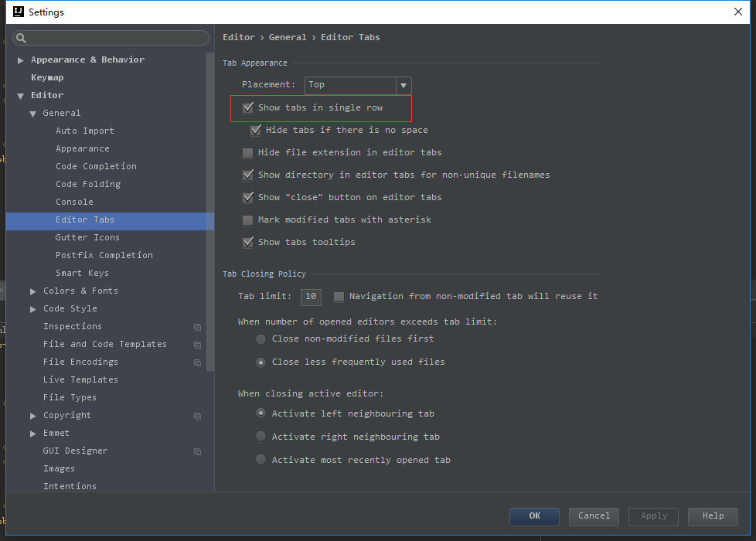The image size is (756, 541).
Task: Click the OK button
Action: coord(534,516)
